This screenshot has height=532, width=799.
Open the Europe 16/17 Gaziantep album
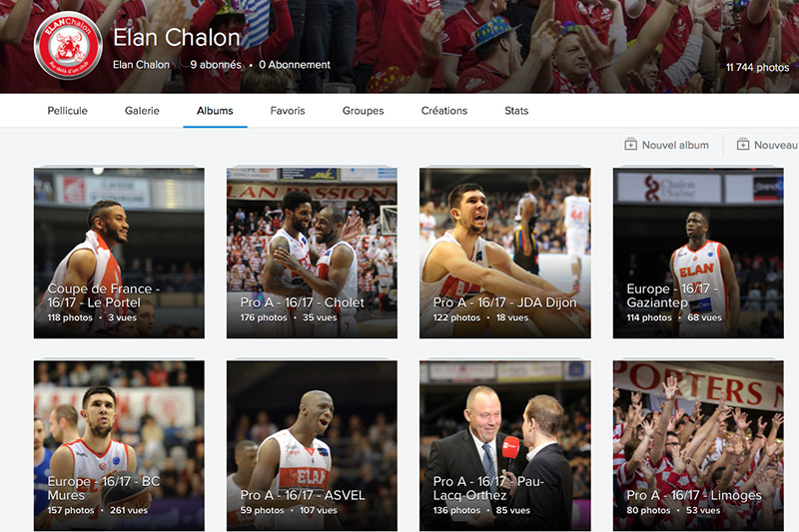pyautogui.click(x=698, y=253)
